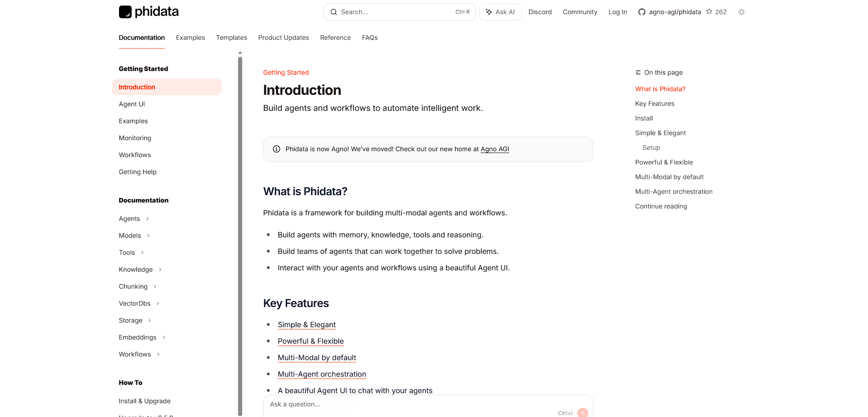
Task: Submit question with the arrow send button
Action: [583, 413]
